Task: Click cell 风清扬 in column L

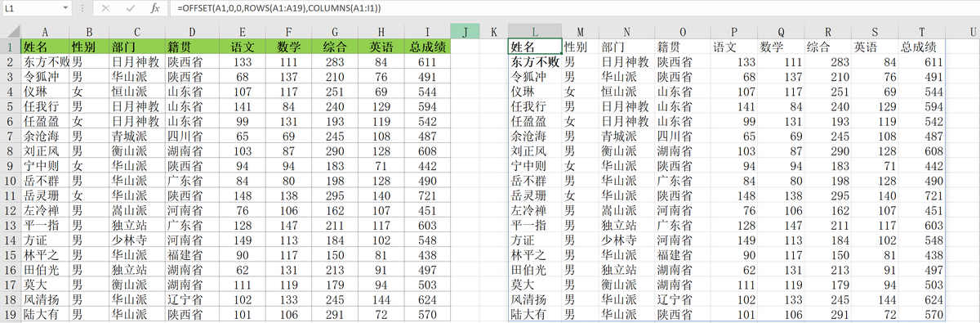Action: (x=535, y=300)
